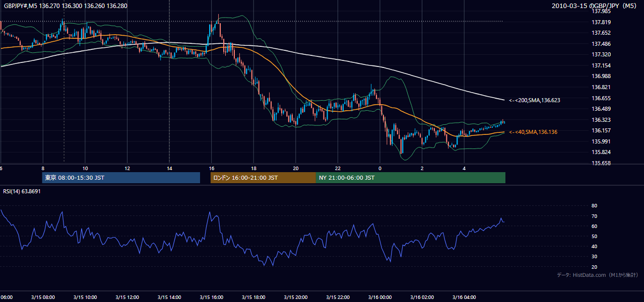
Task: Click hour tick 22 under the price chart
Action: (338, 169)
